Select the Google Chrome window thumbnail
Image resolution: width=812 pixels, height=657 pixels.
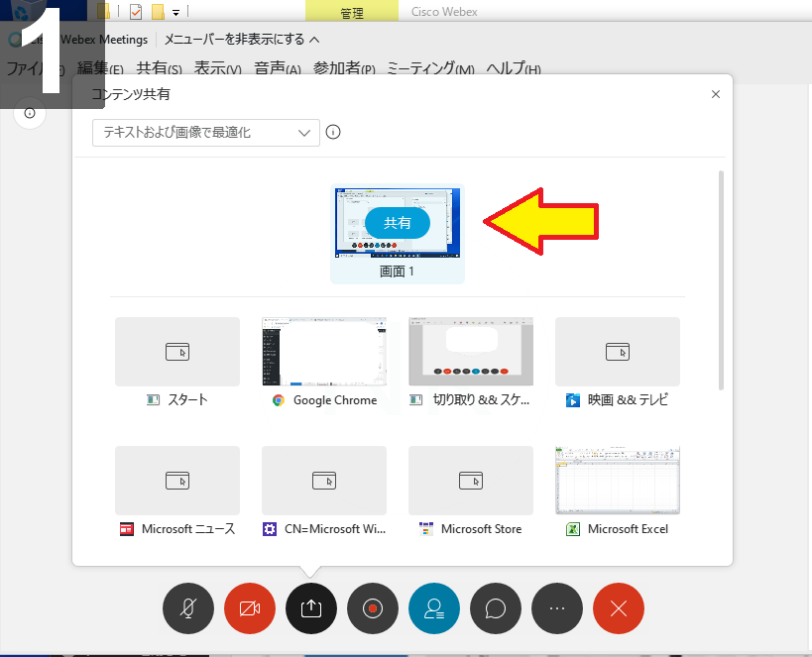pyautogui.click(x=324, y=352)
